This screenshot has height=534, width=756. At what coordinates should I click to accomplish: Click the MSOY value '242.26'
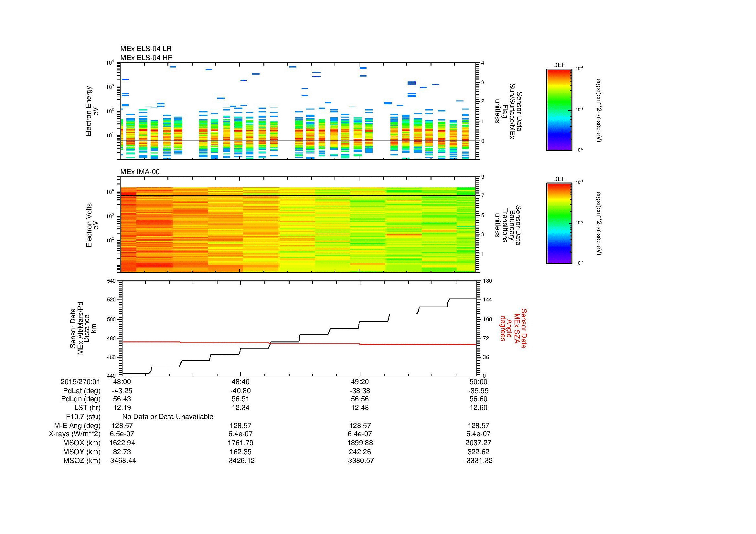point(360,452)
